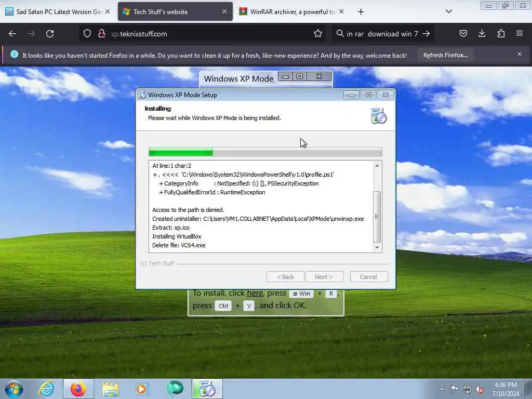Image resolution: width=532 pixels, height=399 pixels.
Task: Click 'Access to the path is denied.' line
Action: coord(188,210)
